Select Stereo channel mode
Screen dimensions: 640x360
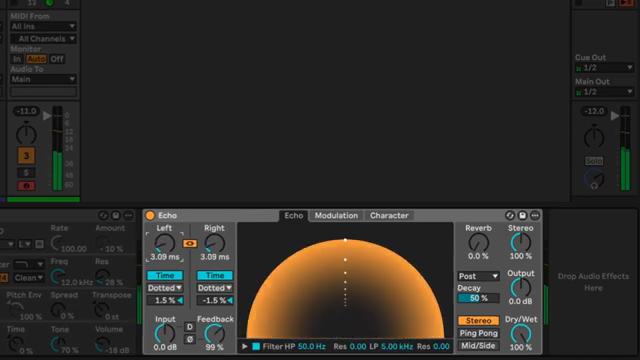(478, 321)
